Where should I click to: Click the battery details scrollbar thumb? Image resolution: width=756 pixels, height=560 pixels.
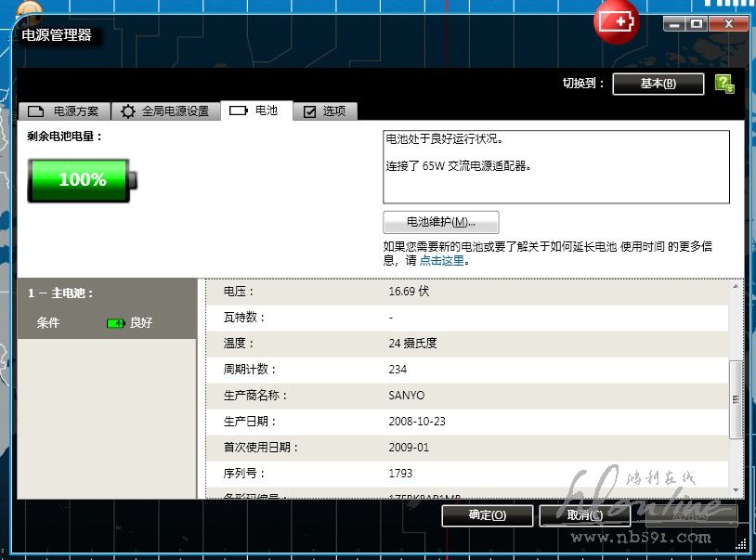736,399
